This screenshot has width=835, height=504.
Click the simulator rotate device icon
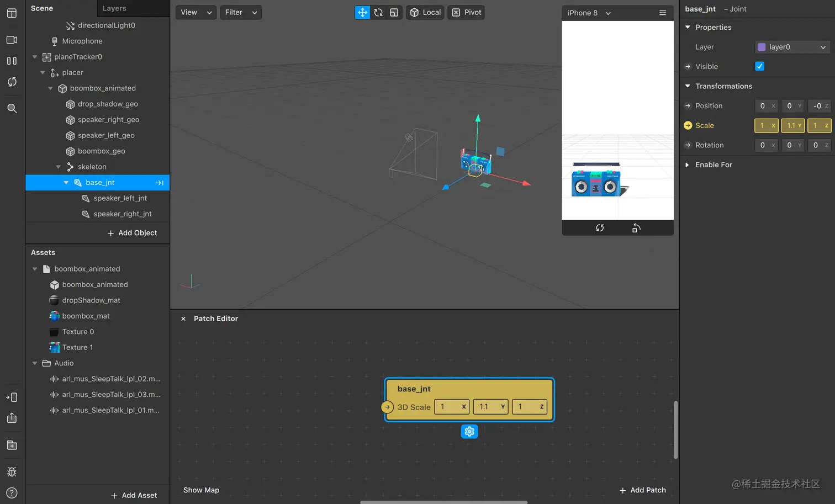coord(636,228)
